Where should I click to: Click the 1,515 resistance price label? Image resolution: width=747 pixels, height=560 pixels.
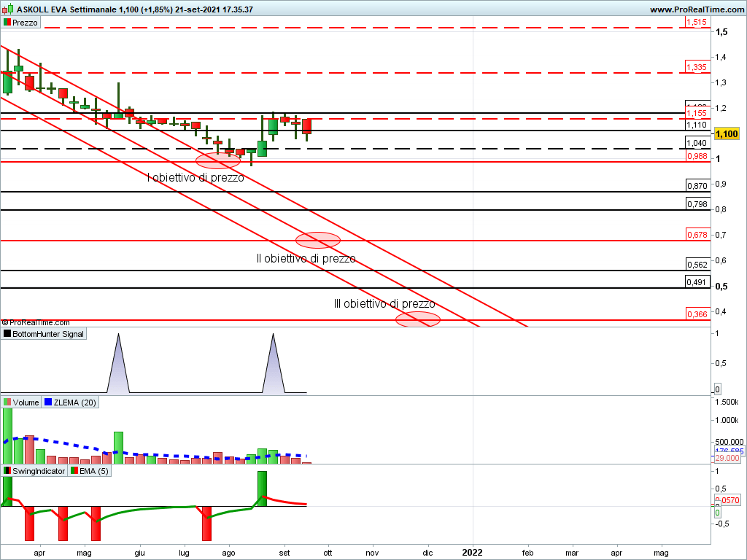click(x=696, y=23)
